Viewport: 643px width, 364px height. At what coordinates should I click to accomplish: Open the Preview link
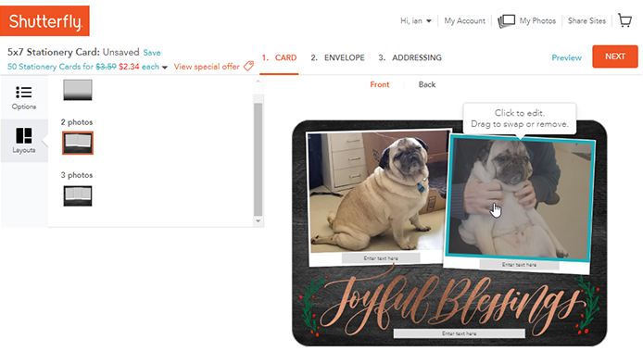(566, 57)
